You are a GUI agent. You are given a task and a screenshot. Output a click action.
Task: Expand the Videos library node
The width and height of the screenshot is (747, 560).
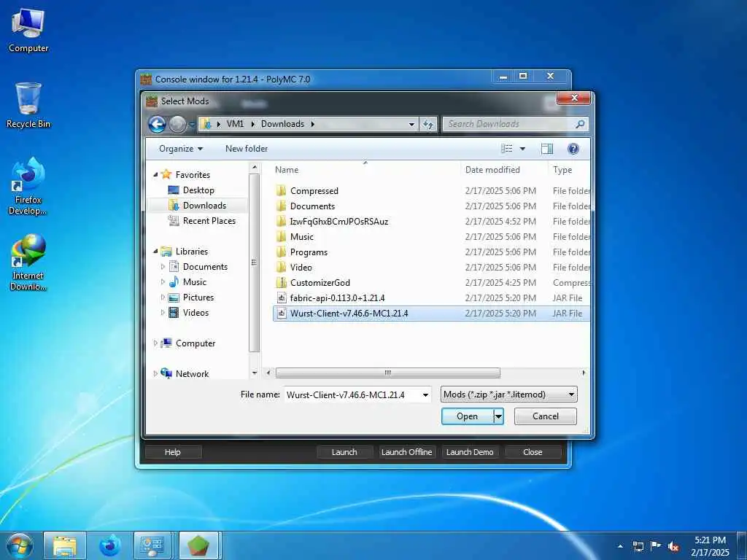pos(163,312)
